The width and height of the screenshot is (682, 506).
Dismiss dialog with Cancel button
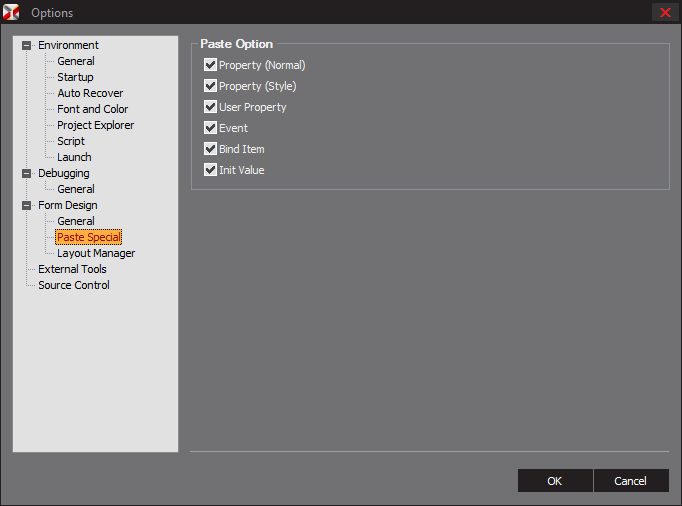click(x=631, y=481)
